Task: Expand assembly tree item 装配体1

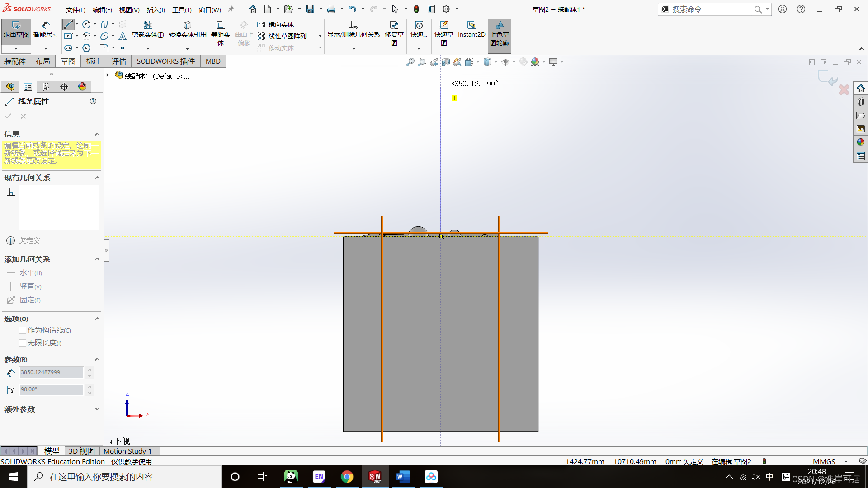Action: [x=108, y=75]
